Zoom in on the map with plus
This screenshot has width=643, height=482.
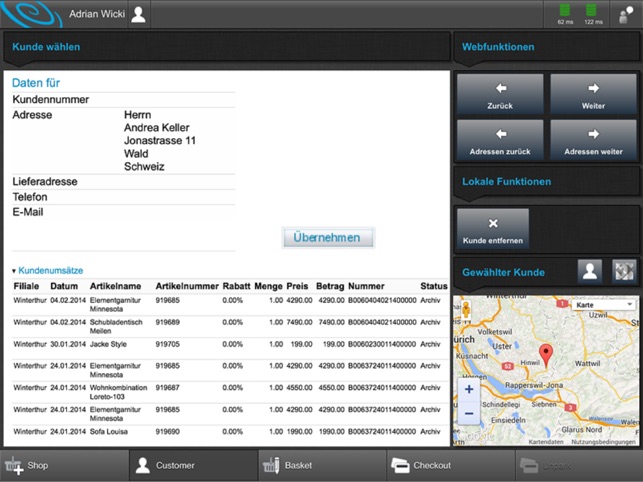[x=469, y=389]
